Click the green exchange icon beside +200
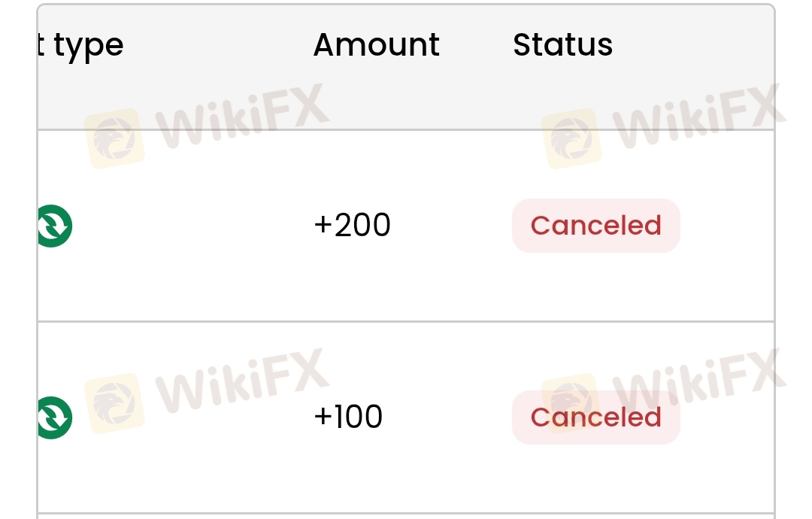 (x=55, y=226)
